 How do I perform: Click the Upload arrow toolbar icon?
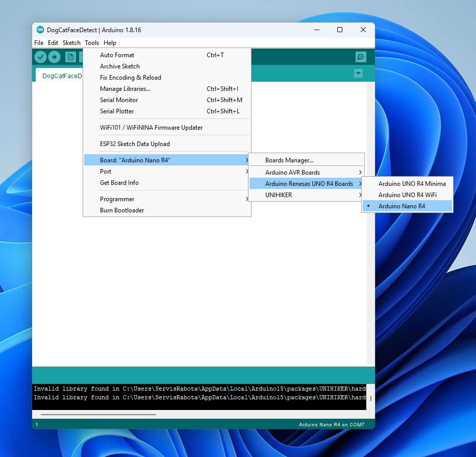click(x=55, y=57)
